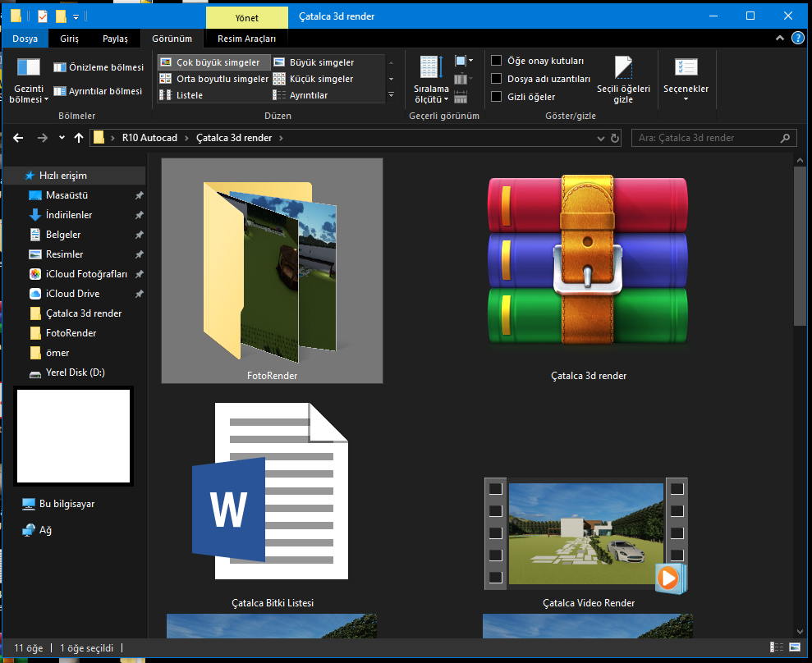Open the Gezinti bölmesi dropdown

pyautogui.click(x=29, y=80)
